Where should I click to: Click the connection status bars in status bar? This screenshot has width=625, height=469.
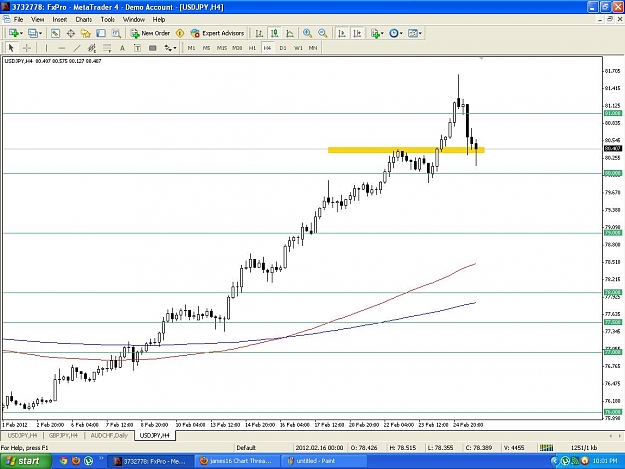tap(546, 447)
